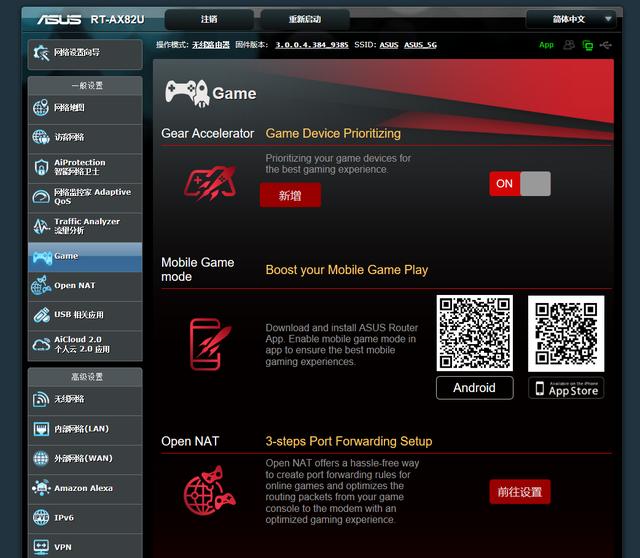Click the App Store download button

click(x=566, y=388)
